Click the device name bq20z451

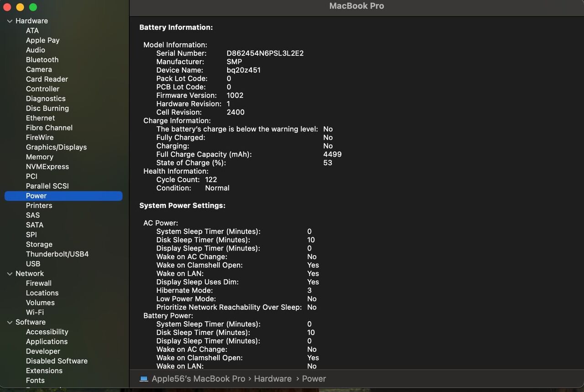pyautogui.click(x=244, y=70)
